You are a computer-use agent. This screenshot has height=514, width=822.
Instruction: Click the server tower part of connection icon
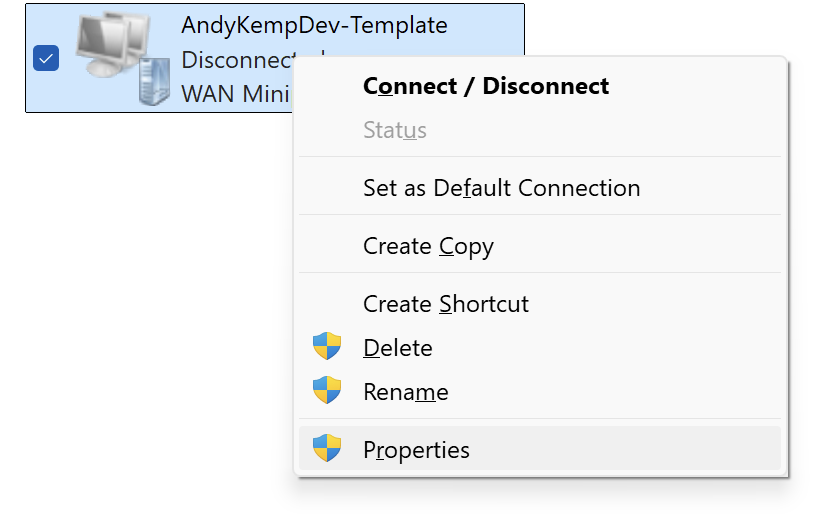coord(155,81)
